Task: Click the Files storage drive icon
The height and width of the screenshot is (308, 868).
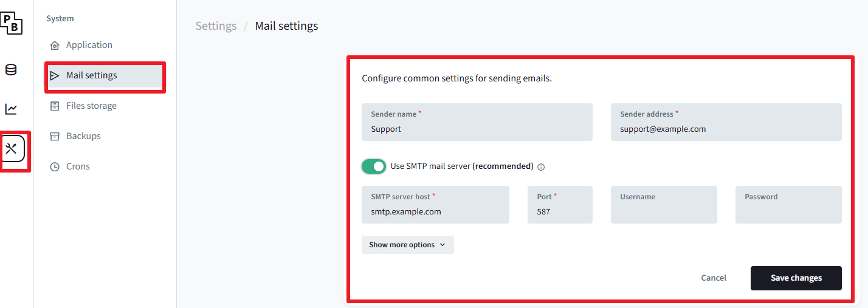Action: coord(55,106)
